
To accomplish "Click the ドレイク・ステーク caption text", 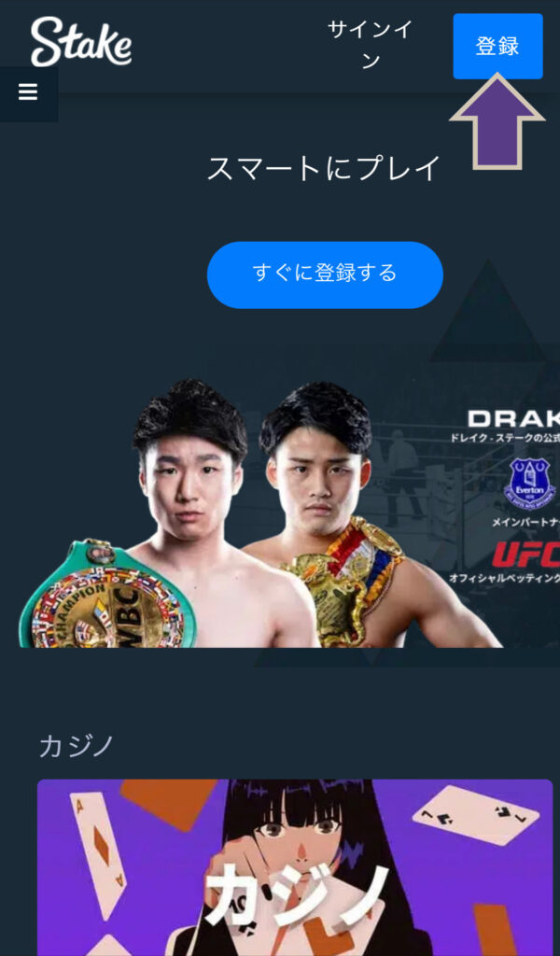I will (505, 437).
